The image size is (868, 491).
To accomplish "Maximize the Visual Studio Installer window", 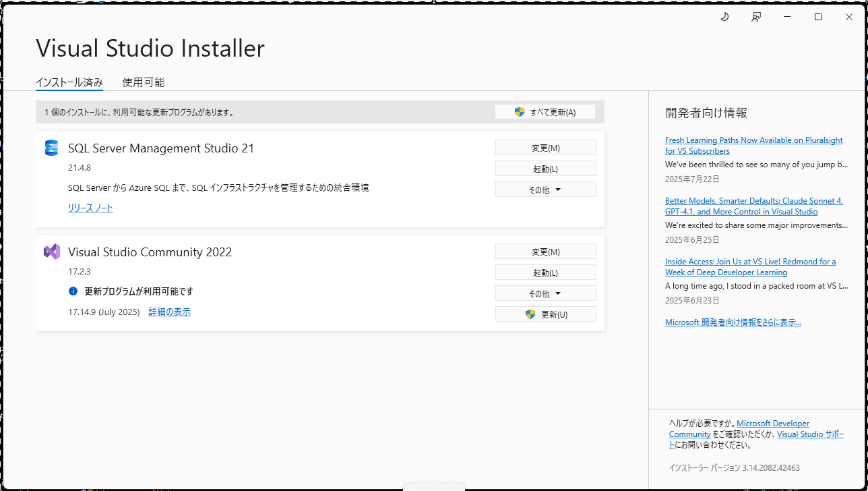I will coord(818,17).
